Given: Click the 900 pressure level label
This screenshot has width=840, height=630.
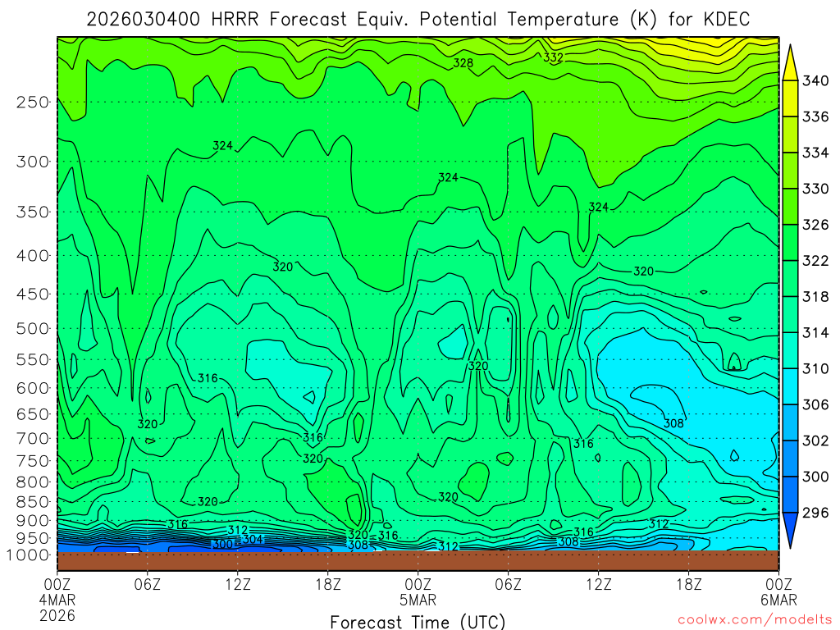Looking at the screenshot, I should (x=33, y=520).
